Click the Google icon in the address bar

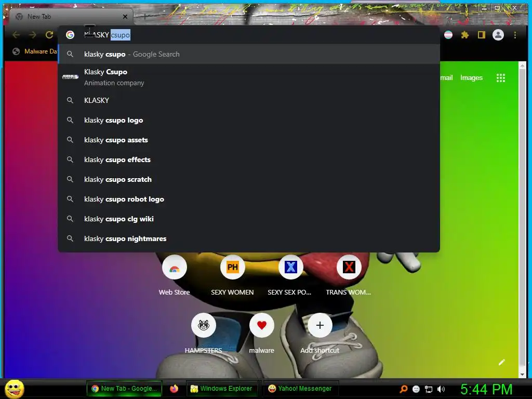coord(70,35)
